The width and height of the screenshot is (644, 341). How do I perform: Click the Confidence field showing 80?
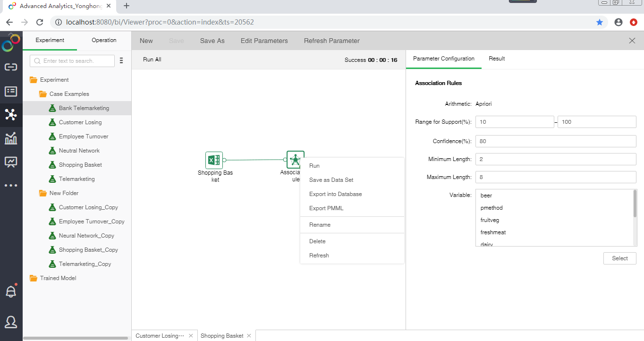(556, 141)
